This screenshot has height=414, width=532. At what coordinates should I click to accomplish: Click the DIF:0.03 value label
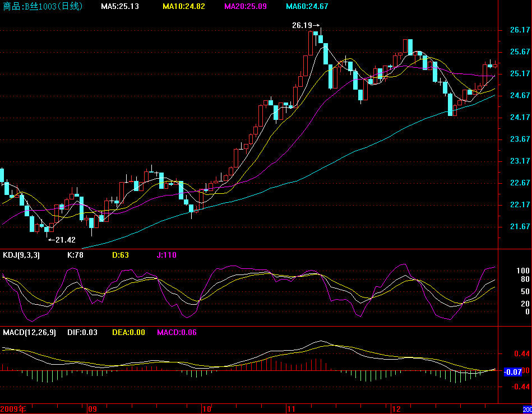pos(82,333)
